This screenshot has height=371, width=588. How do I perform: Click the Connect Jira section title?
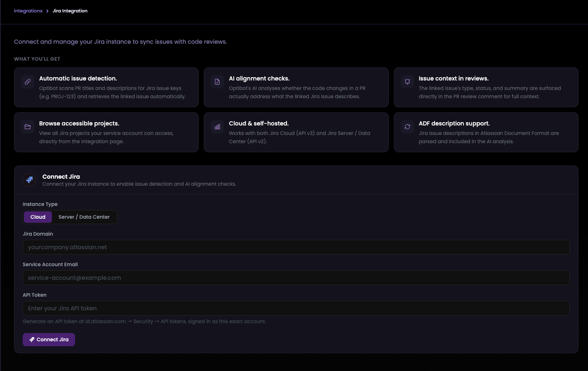[61, 177]
